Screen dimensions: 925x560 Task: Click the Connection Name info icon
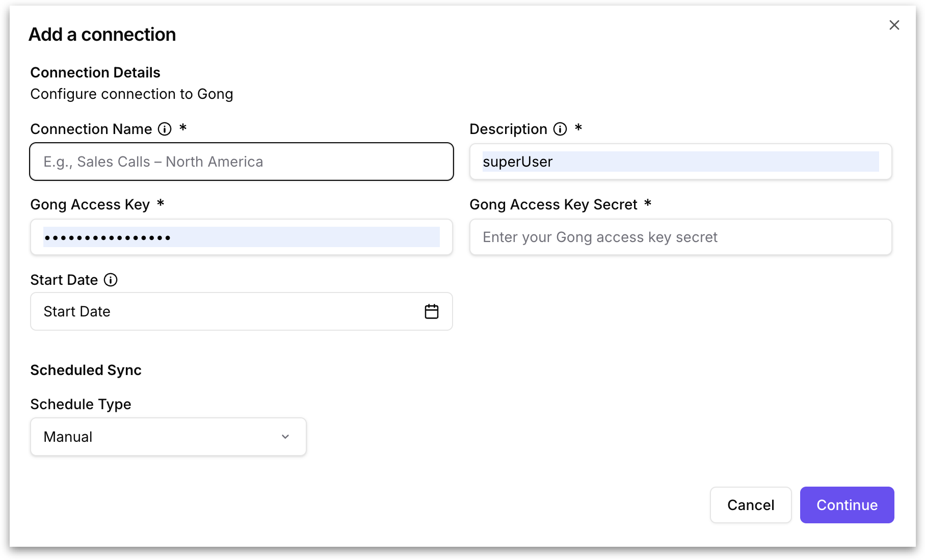point(165,129)
